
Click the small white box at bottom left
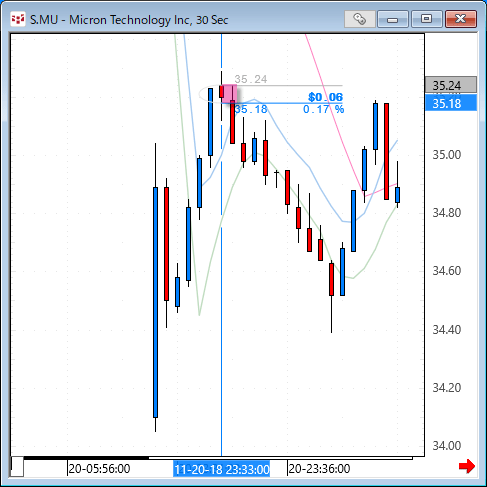tap(17, 467)
